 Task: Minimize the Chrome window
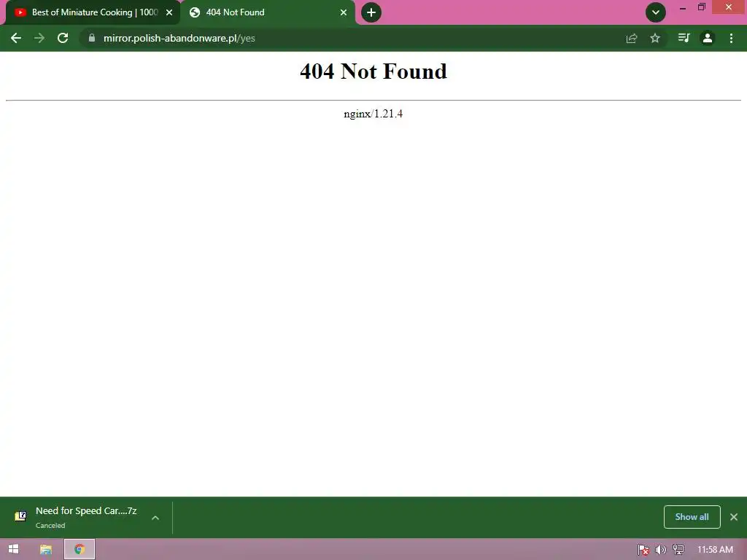pyautogui.click(x=683, y=7)
